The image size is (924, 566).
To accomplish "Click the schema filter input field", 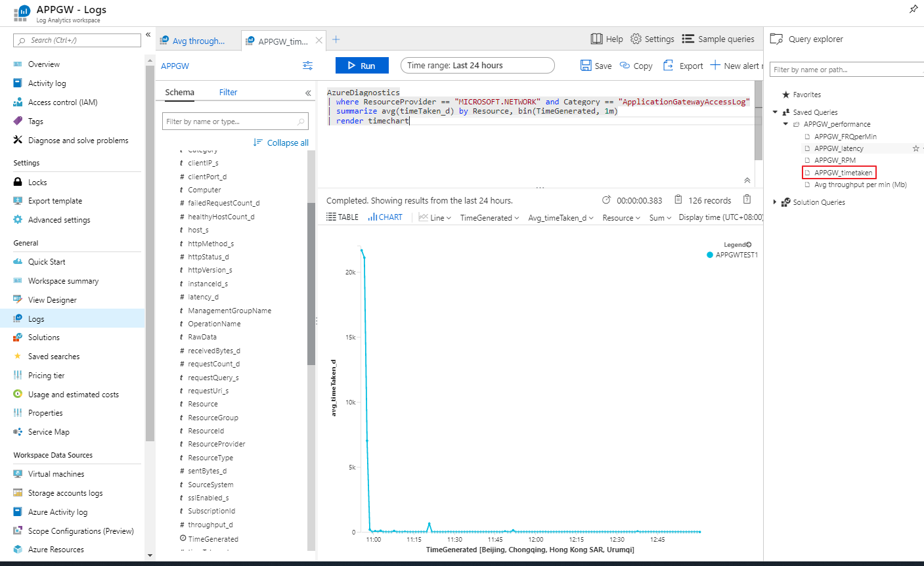I will (230, 121).
